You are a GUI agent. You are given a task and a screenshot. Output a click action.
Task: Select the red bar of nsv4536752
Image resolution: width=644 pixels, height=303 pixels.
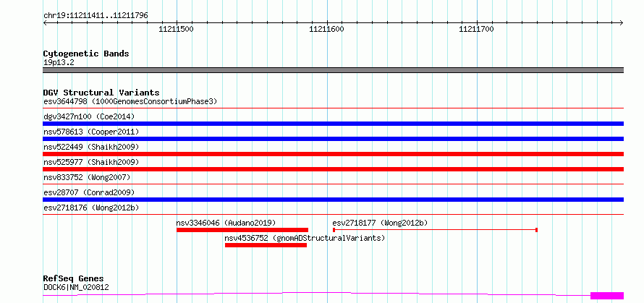(x=266, y=245)
